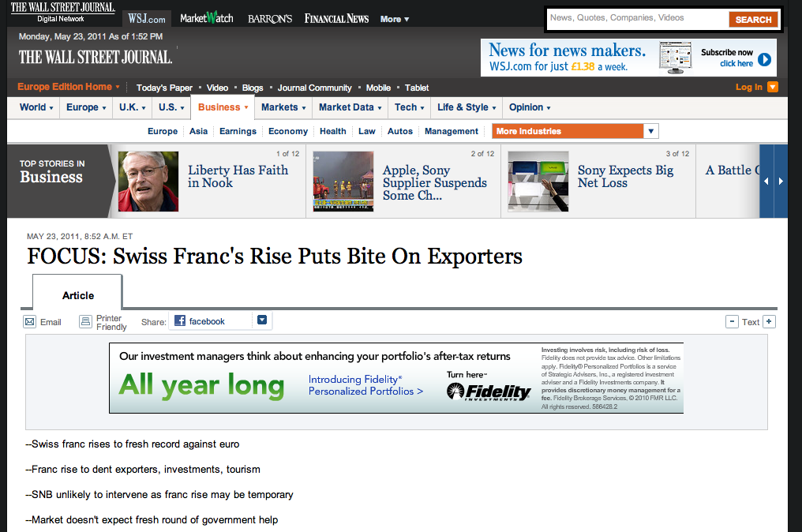Click the Printer Friendly printer icon
Image resolution: width=802 pixels, height=532 pixels.
[85, 322]
